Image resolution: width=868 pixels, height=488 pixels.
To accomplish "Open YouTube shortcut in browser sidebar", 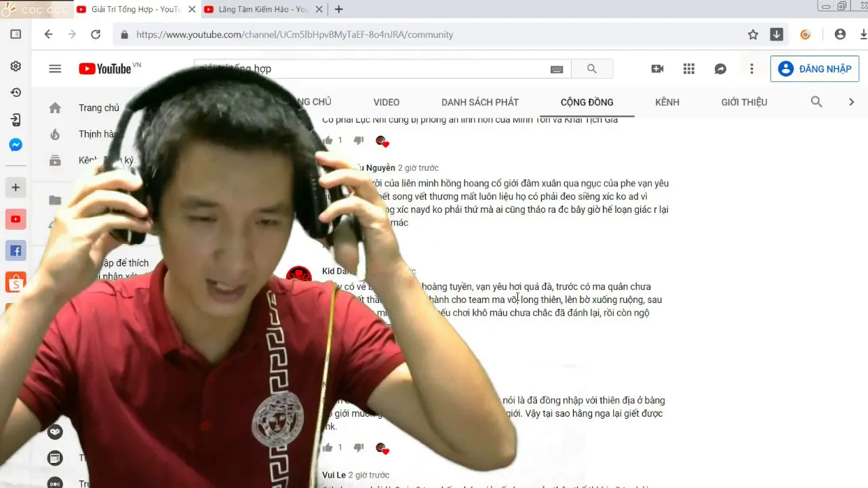I will click(x=16, y=220).
